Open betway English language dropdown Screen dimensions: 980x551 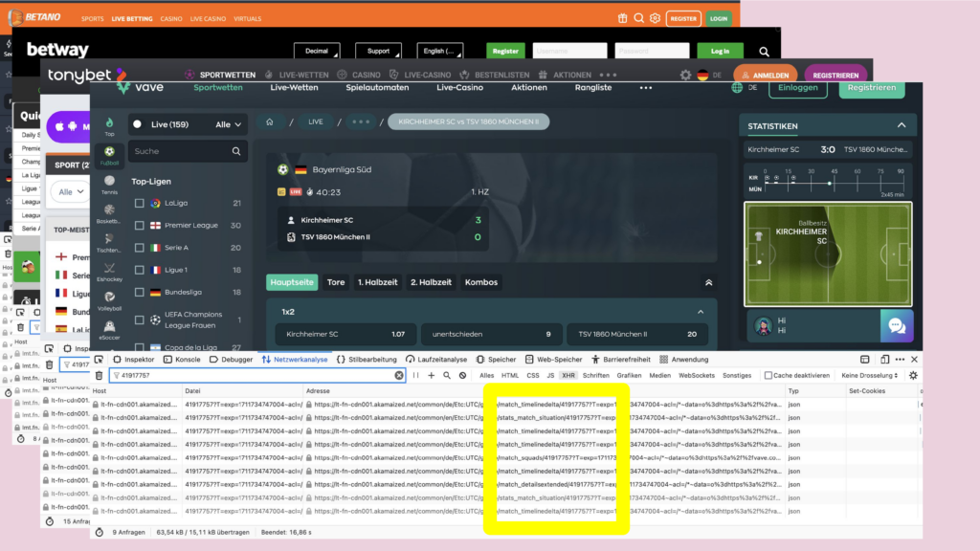click(x=440, y=52)
